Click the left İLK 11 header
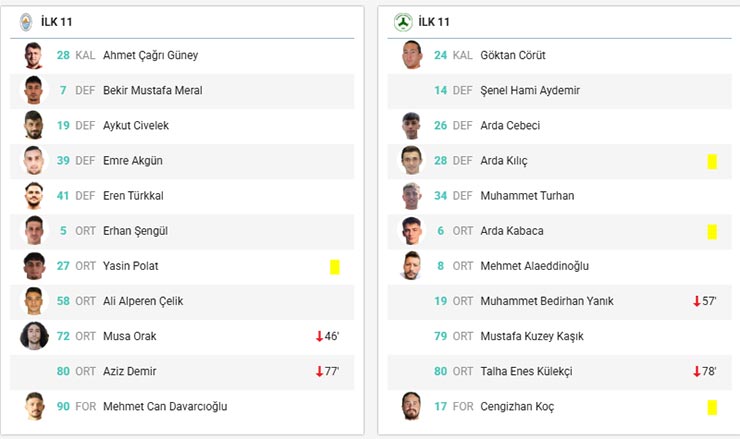Image resolution: width=740 pixels, height=439 pixels. click(x=57, y=21)
